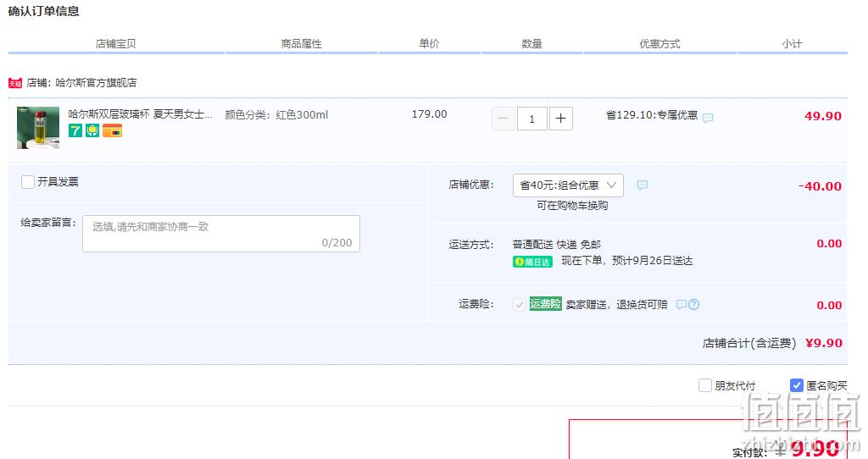868x459 pixels.
Task: Click the Tmall logo icon beside the shop name
Action: click(15, 83)
